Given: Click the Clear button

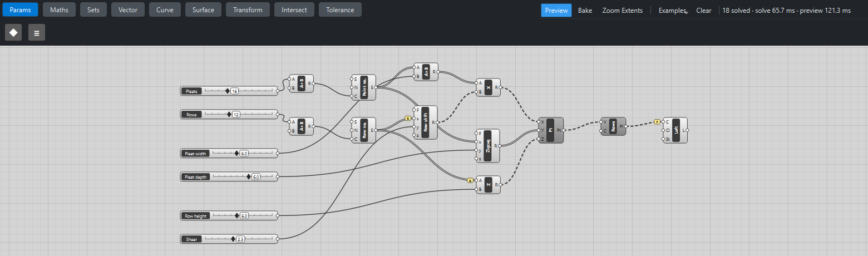Looking at the screenshot, I should pos(704,10).
